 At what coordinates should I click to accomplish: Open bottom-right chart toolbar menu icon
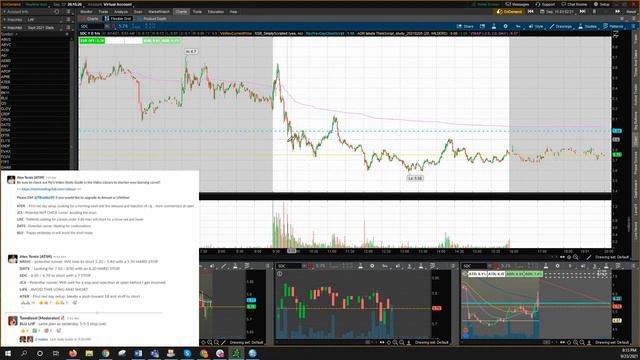pos(634,266)
